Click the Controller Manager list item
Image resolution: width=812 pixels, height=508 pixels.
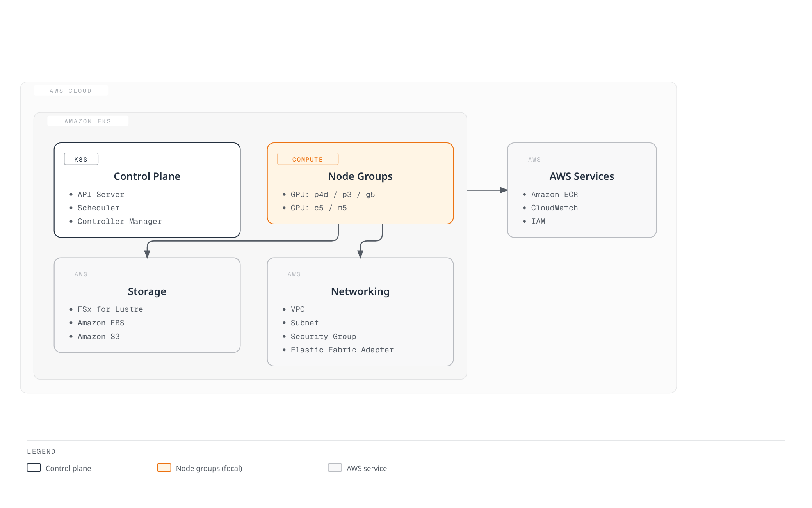pos(119,221)
